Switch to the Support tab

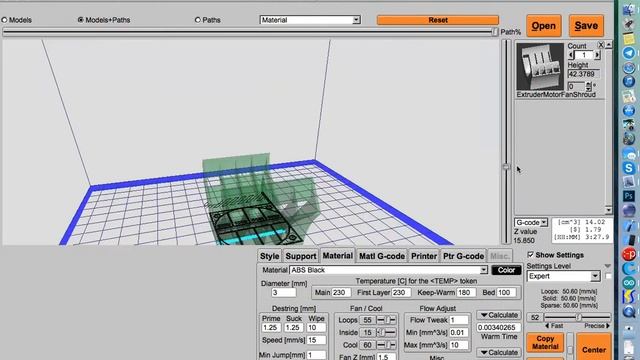301,256
